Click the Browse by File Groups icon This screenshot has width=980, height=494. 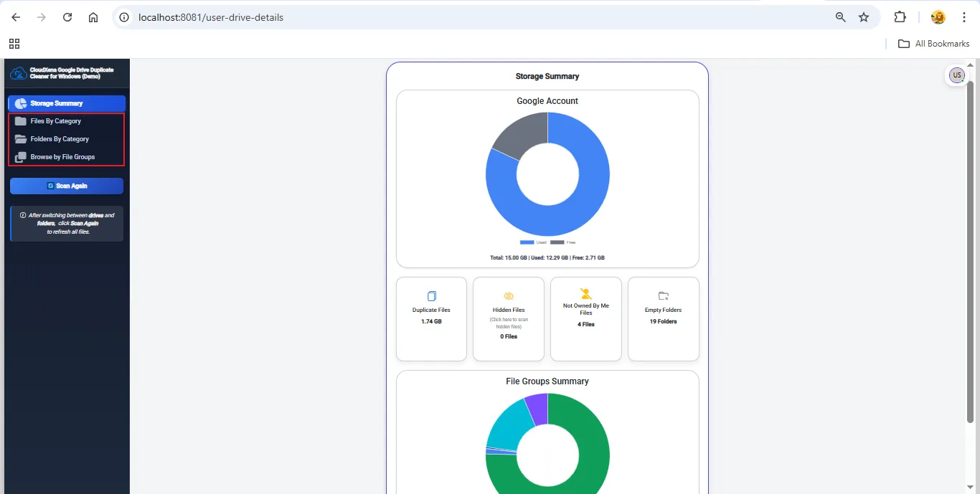[21, 157]
